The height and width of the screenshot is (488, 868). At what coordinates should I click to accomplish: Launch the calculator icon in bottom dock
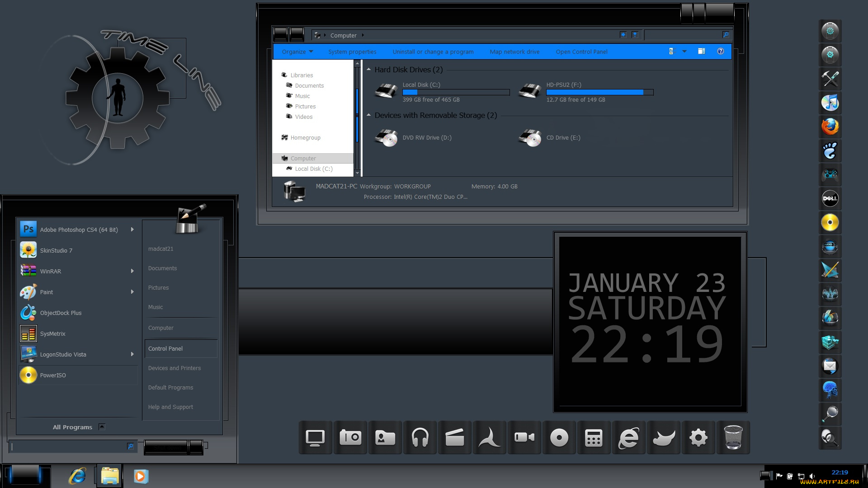coord(594,437)
